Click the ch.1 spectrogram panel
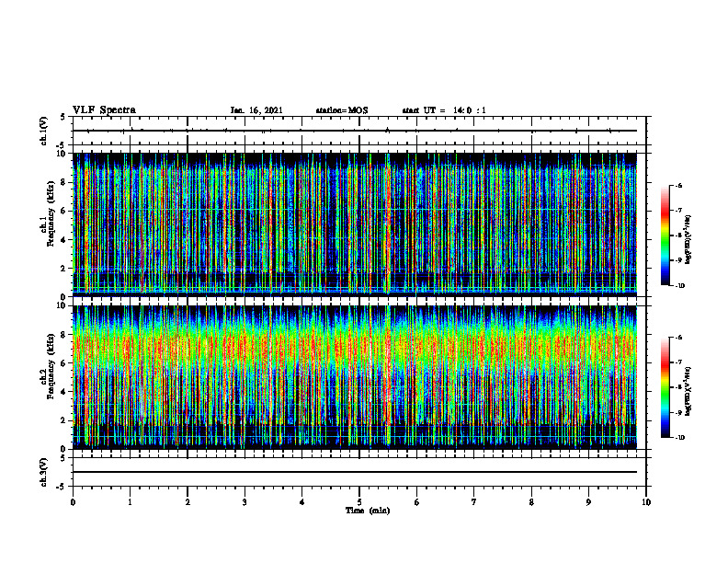 coord(355,224)
